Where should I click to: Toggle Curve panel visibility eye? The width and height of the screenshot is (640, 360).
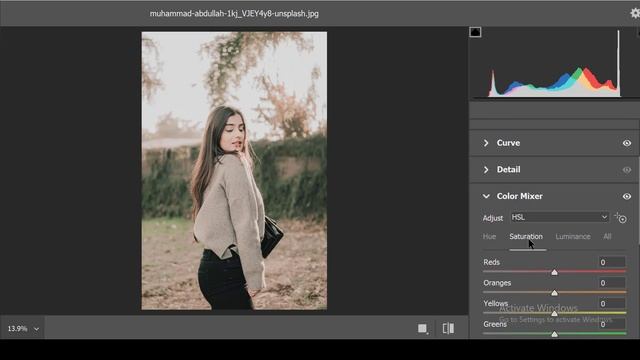tap(627, 143)
